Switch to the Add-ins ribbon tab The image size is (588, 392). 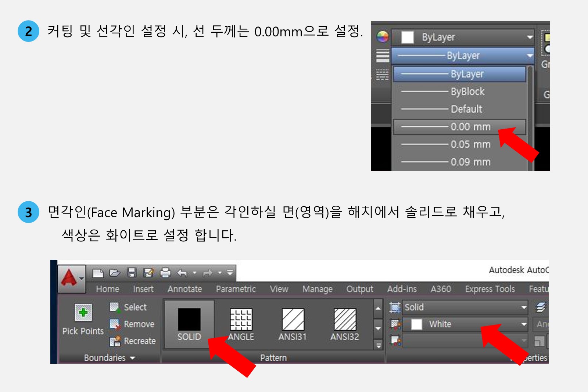click(x=402, y=289)
